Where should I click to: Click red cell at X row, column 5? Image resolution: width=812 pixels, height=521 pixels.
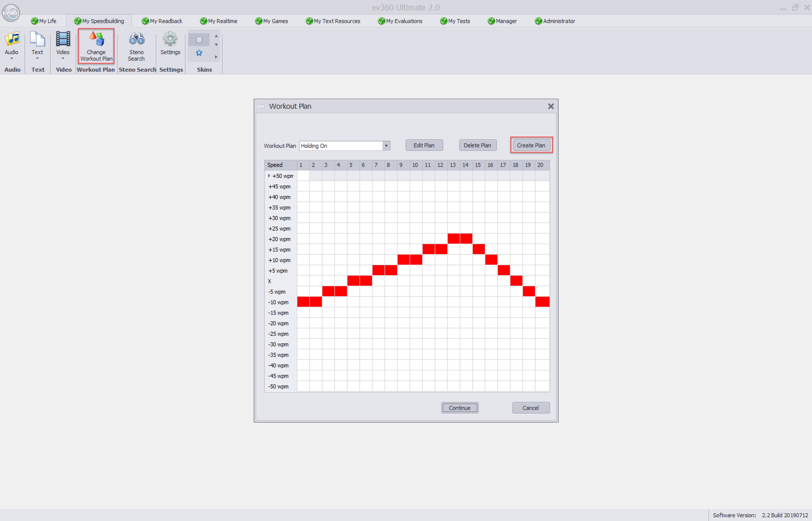[353, 281]
